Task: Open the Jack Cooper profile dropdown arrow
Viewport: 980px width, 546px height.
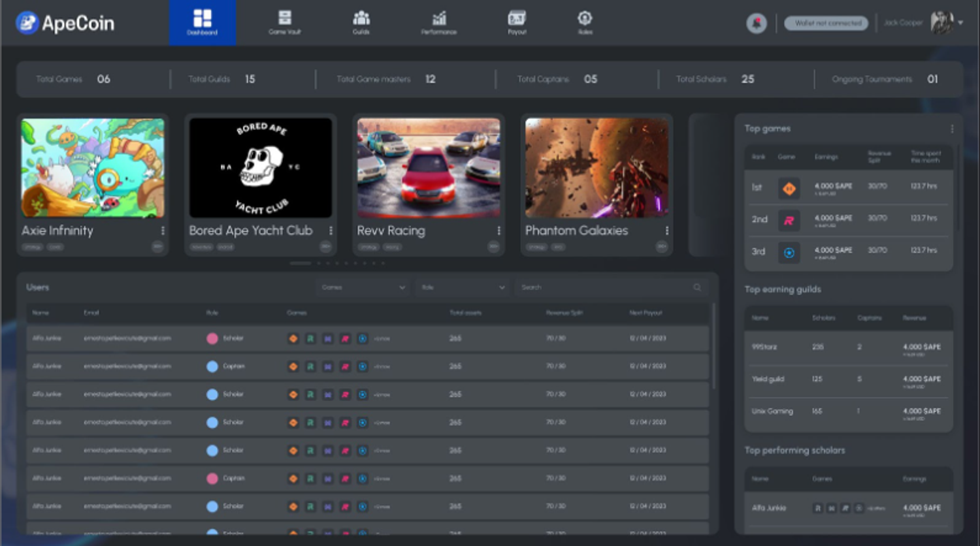Action: tap(960, 23)
